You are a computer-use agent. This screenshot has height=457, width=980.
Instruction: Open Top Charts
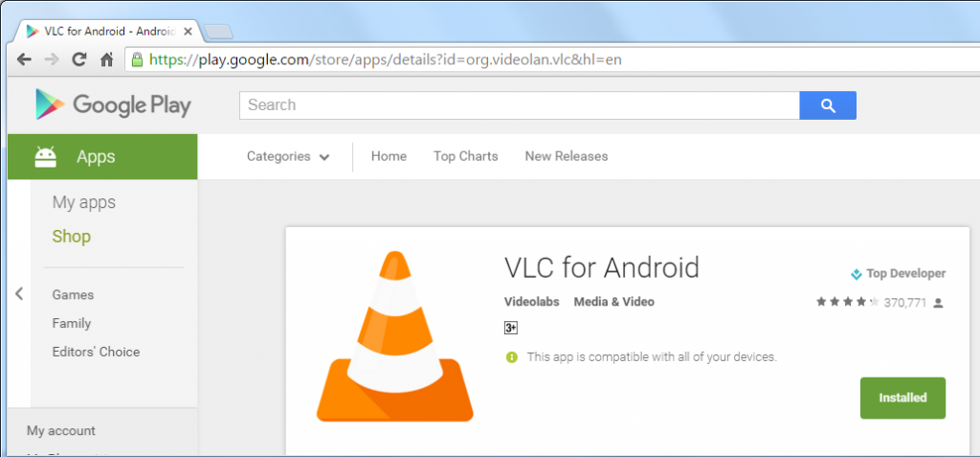pos(466,156)
